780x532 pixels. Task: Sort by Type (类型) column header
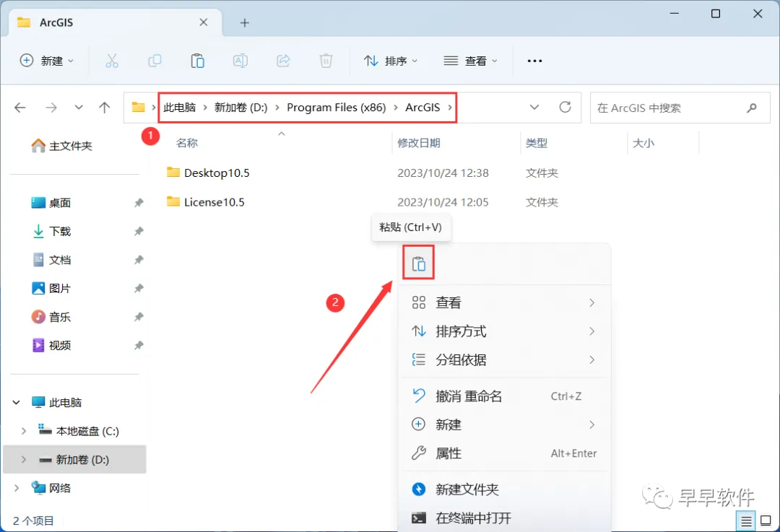(x=536, y=143)
